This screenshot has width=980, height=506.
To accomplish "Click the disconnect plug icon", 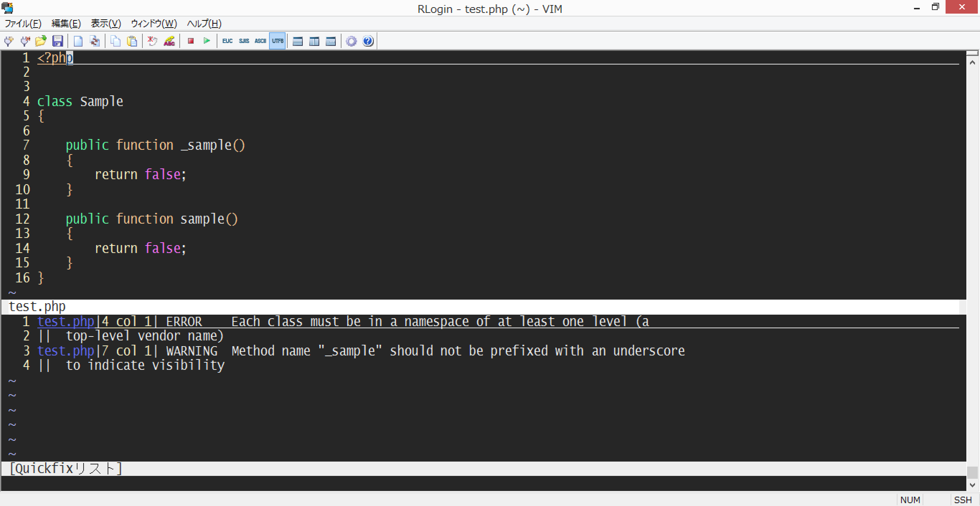I will [x=25, y=41].
